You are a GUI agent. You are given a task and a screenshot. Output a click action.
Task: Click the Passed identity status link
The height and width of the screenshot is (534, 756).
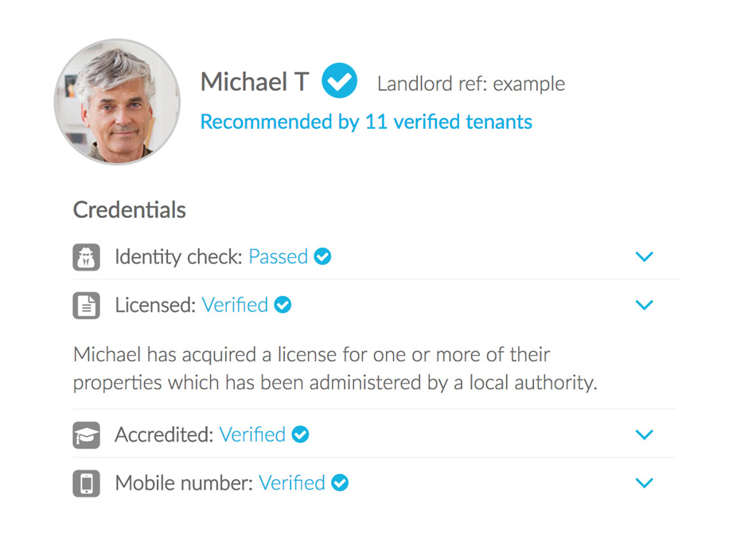click(x=278, y=256)
